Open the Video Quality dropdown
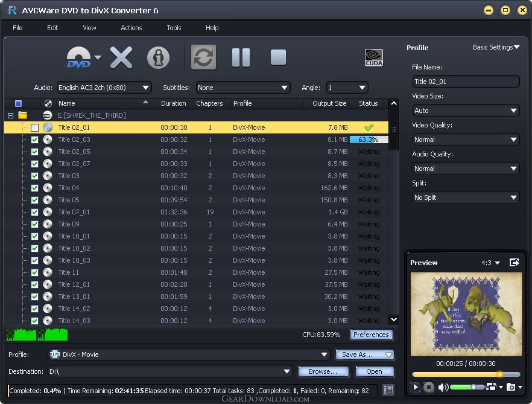Image resolution: width=532 pixels, height=404 pixels. click(x=466, y=139)
